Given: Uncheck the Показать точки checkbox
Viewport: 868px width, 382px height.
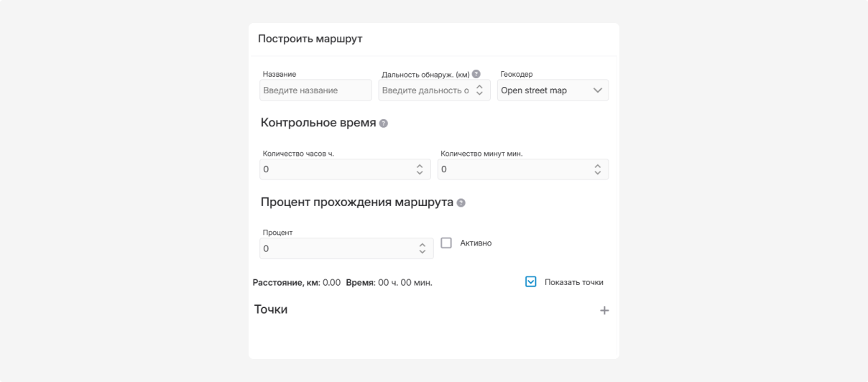Looking at the screenshot, I should (532, 282).
